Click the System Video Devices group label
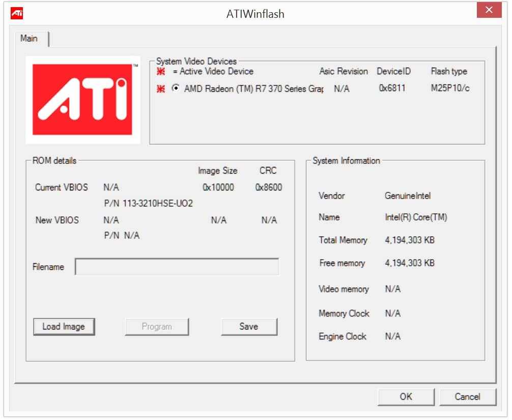 coord(196,62)
